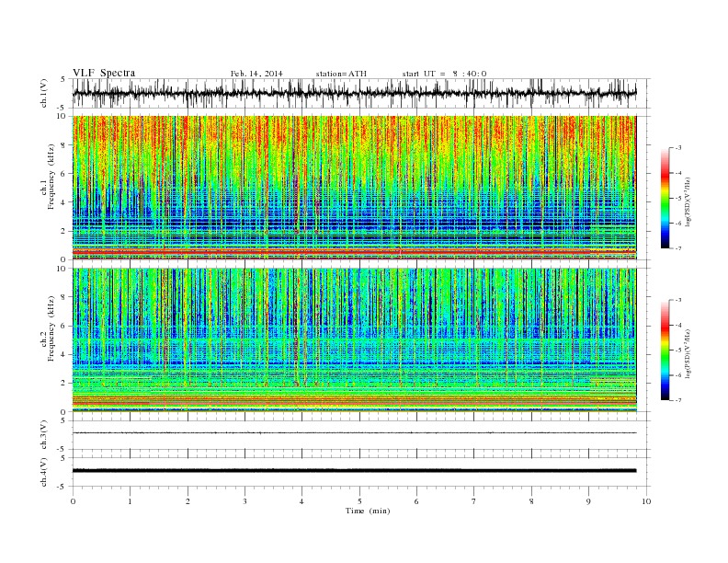Select the log(PSD) label beside ch.1 colorbar
The width and height of the screenshot is (728, 563).
point(688,201)
